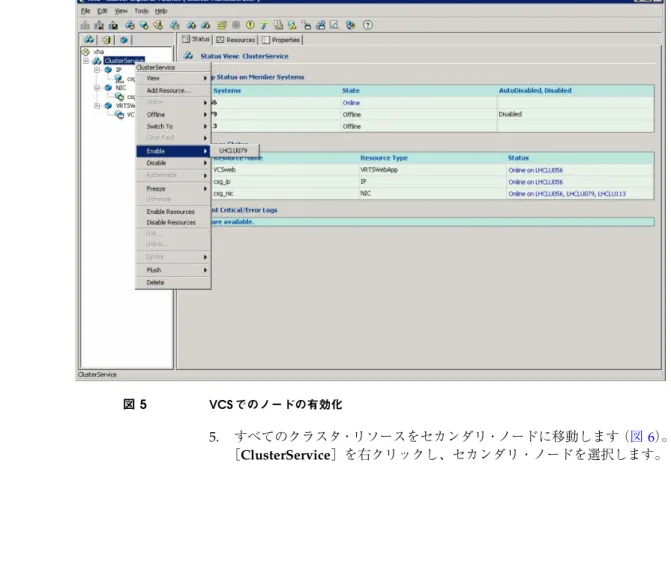Collapse the ClusterService tree node
Viewport: 671px width, 571px height.
86,61
